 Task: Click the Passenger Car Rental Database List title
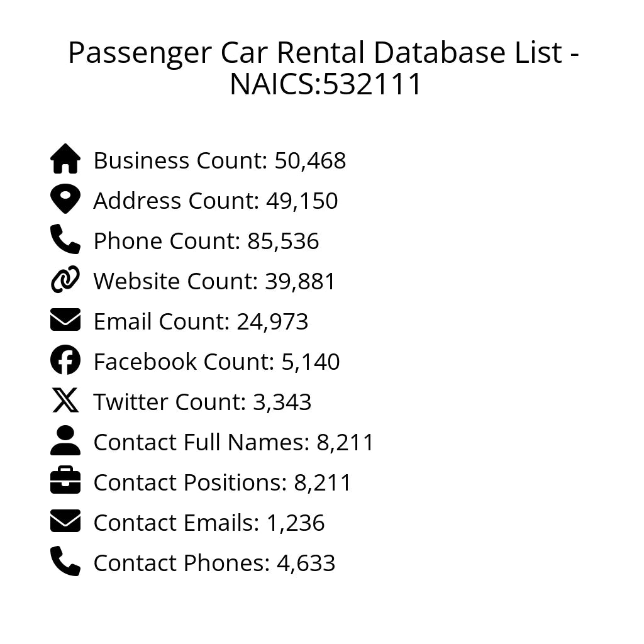(323, 68)
